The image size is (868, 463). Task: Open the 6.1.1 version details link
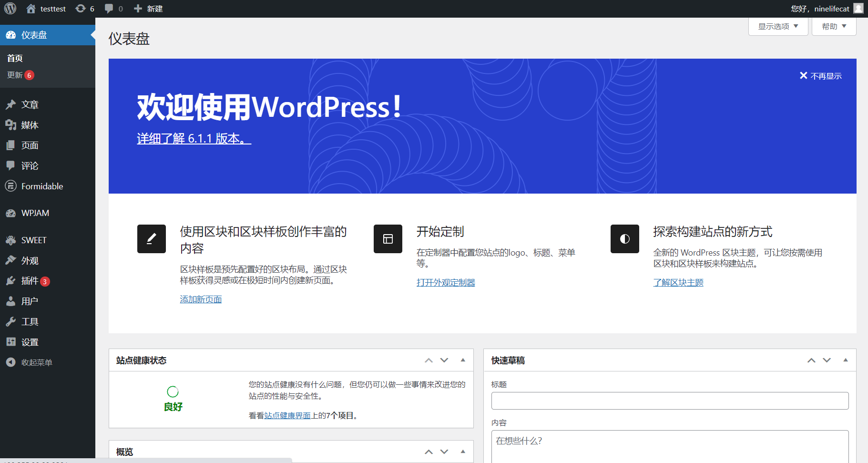tap(194, 138)
